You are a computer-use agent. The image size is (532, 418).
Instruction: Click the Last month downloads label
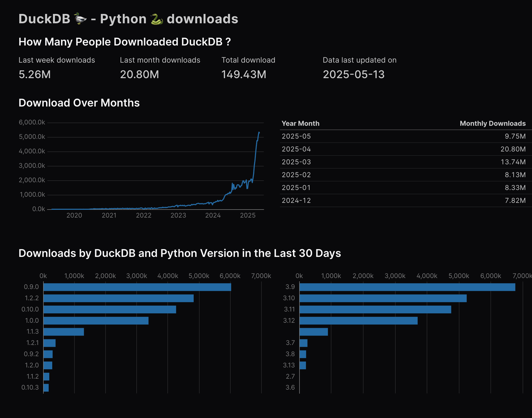click(x=160, y=60)
